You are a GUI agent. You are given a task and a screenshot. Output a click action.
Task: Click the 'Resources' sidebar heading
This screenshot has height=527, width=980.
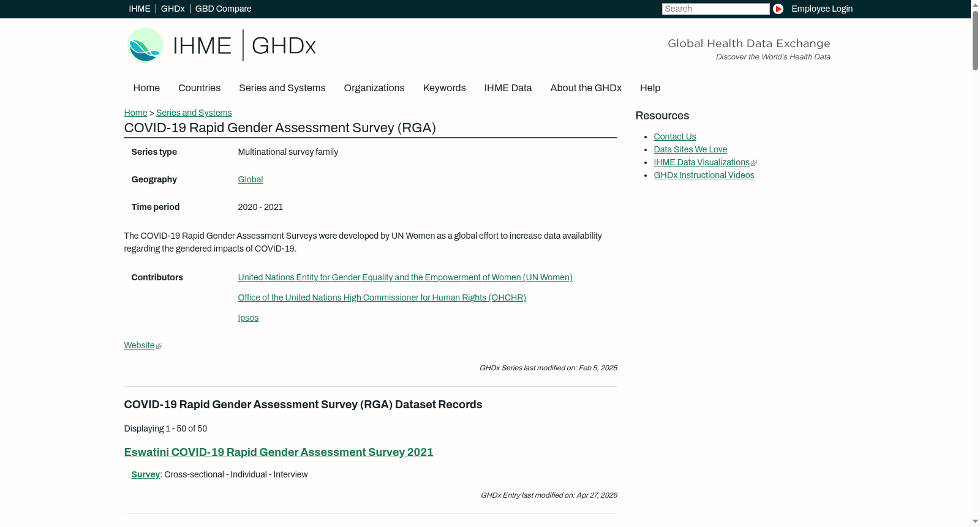(662, 116)
